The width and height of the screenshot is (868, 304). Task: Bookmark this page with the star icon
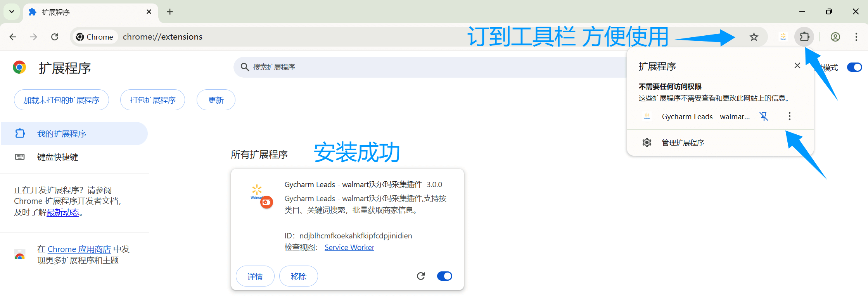click(x=754, y=37)
